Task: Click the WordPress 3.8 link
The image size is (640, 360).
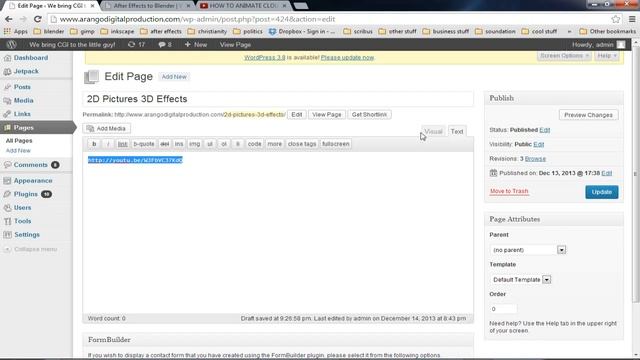Action: [x=264, y=58]
